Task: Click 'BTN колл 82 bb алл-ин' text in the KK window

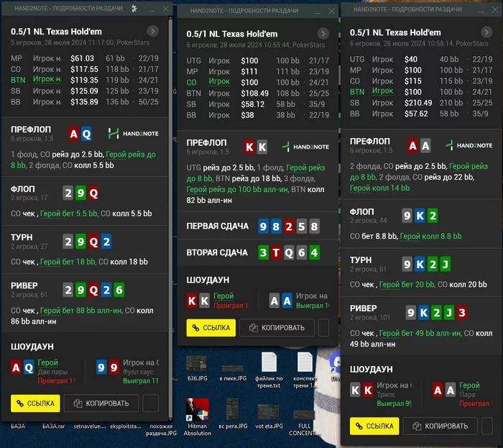Action: pyautogui.click(x=255, y=195)
